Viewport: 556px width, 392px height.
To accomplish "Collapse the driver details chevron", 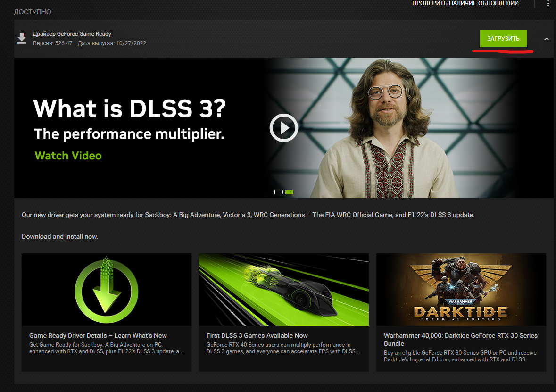I will click(x=547, y=39).
